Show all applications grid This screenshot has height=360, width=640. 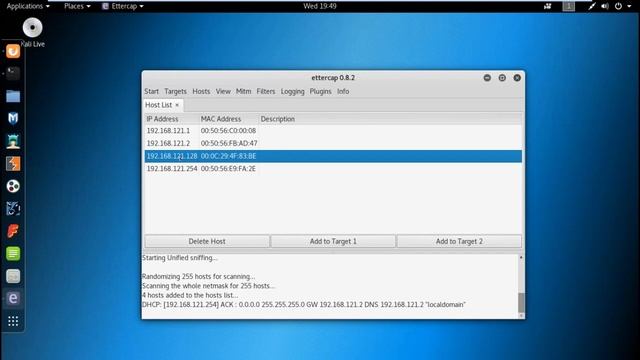coord(13,321)
